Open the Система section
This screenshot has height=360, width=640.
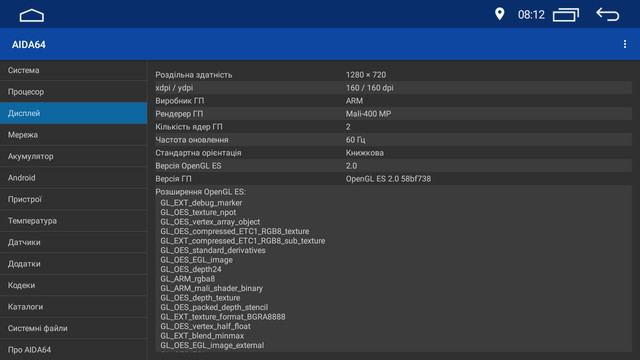click(x=73, y=70)
